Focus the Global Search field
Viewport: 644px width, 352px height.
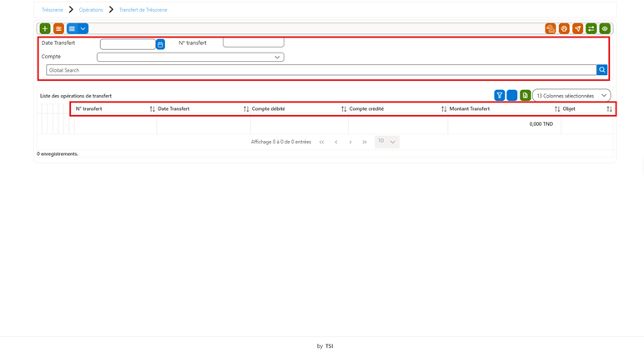coord(321,70)
